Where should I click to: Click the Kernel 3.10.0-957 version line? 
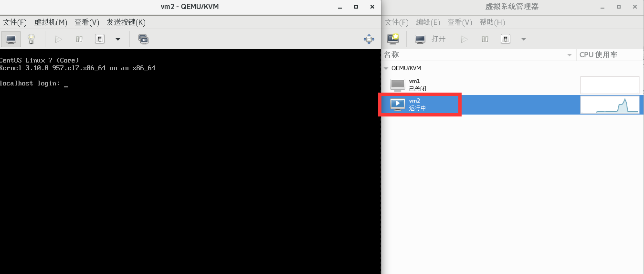point(78,68)
